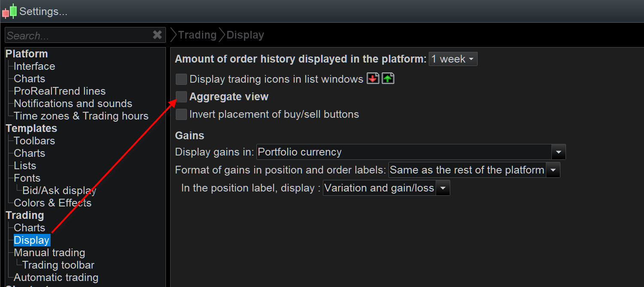
Task: Go to Notifications and sounds settings
Action: point(73,104)
